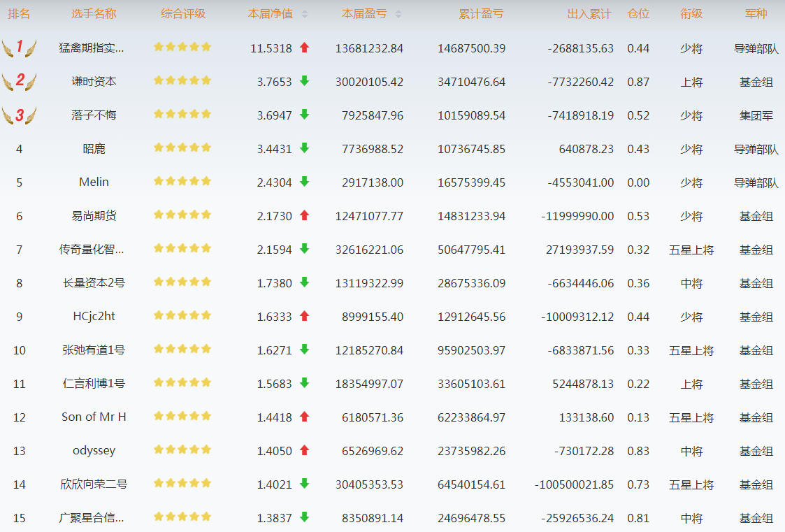Select position value 0.87
This screenshot has width=785, height=532.
pos(638,82)
